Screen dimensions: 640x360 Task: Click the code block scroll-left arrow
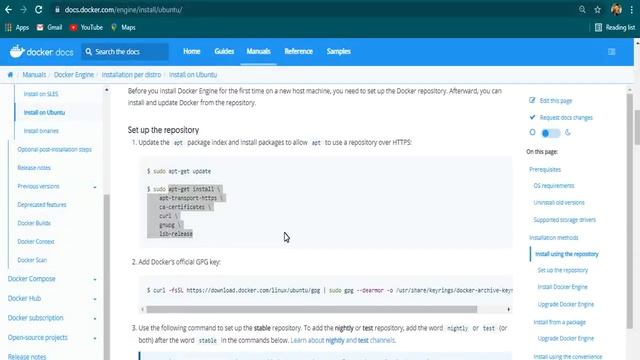[x=142, y=309]
